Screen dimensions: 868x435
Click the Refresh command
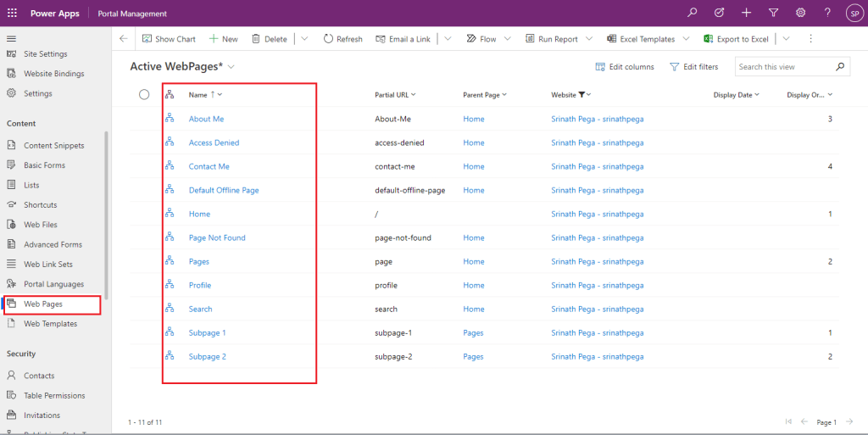point(342,39)
